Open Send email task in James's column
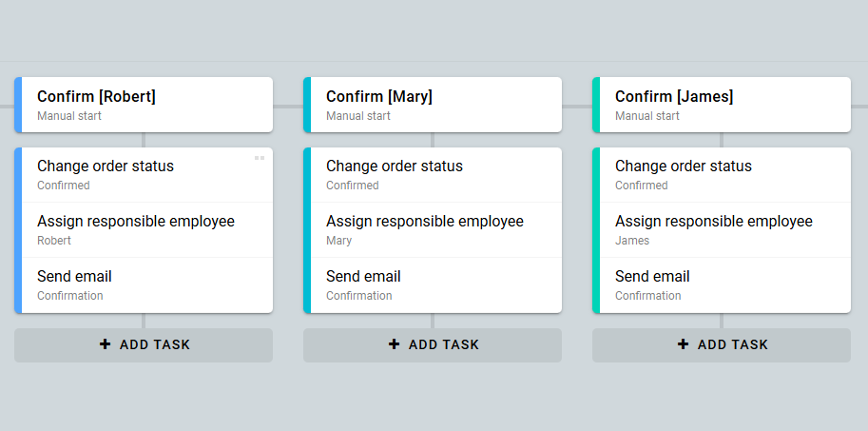868x431 pixels. point(724,284)
